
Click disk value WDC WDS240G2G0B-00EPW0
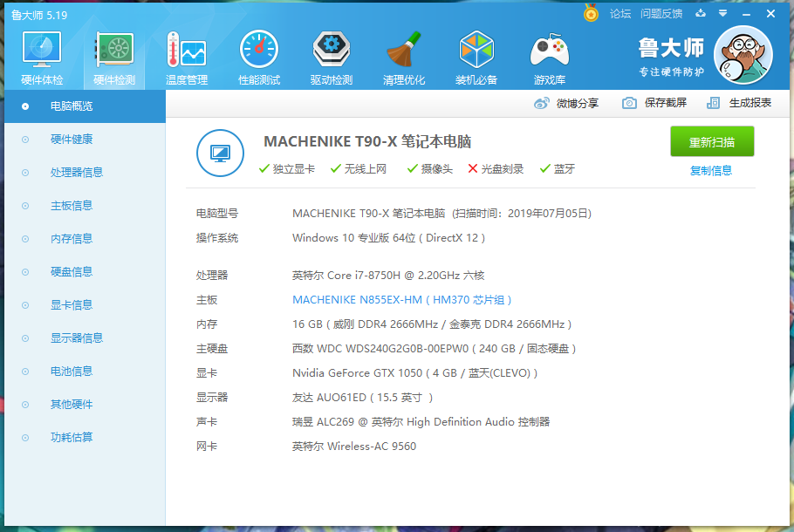pos(434,349)
